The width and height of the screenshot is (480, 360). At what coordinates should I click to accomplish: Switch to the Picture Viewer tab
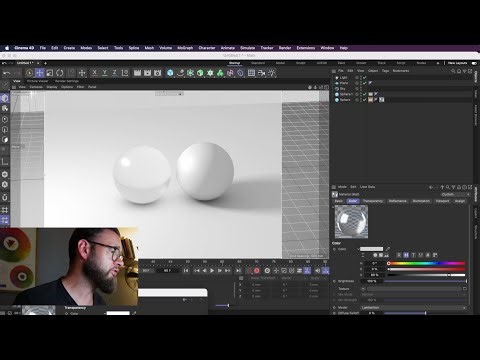[37, 81]
